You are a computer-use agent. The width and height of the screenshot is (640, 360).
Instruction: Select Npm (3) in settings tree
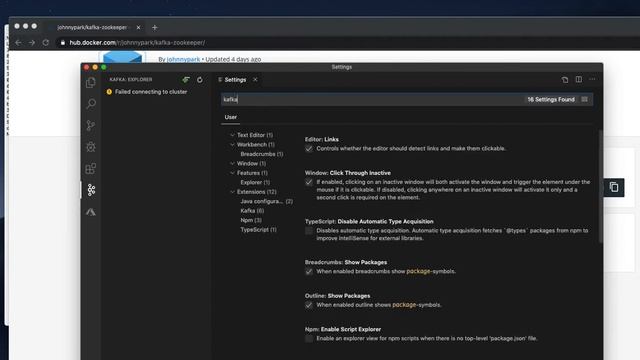[x=251, y=220]
